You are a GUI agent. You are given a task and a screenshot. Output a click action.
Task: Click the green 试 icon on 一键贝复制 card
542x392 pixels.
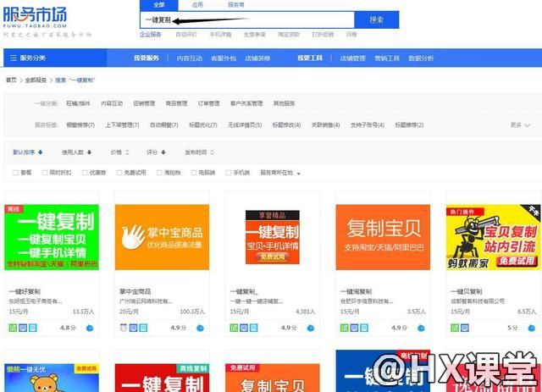455,328
